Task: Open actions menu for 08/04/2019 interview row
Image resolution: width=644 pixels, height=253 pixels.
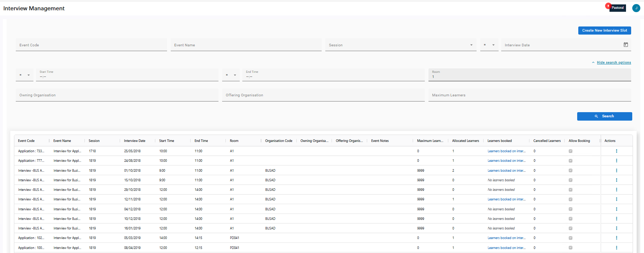Action: [616, 248]
